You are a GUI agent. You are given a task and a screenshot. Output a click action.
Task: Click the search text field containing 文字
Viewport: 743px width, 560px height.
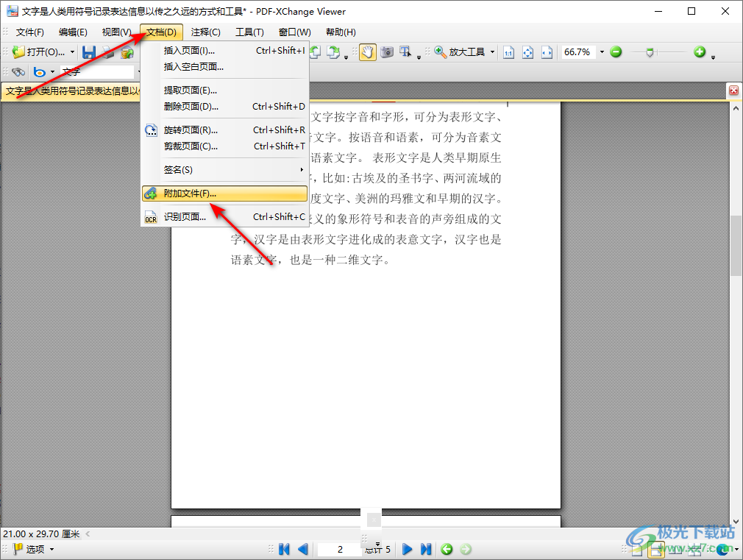tap(98, 72)
